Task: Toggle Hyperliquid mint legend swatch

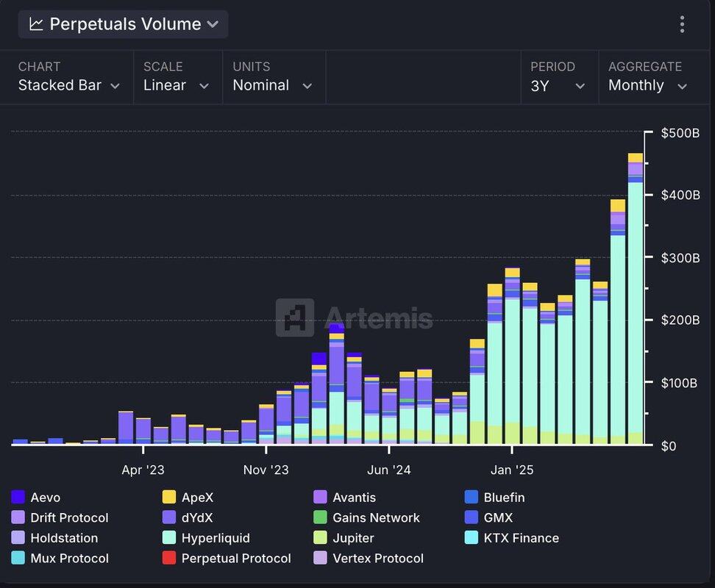Action: (x=169, y=537)
